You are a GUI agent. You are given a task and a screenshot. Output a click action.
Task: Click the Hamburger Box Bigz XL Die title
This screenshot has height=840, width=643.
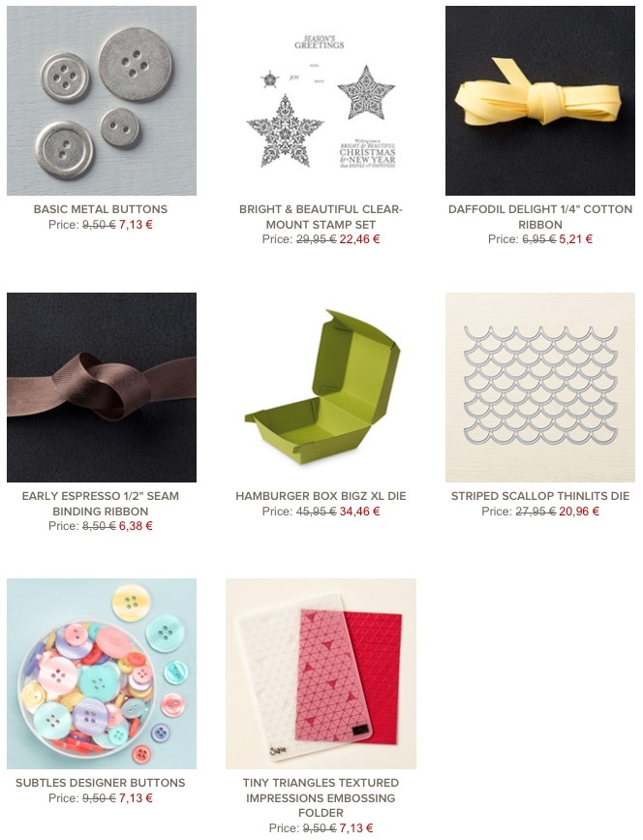tap(321, 496)
